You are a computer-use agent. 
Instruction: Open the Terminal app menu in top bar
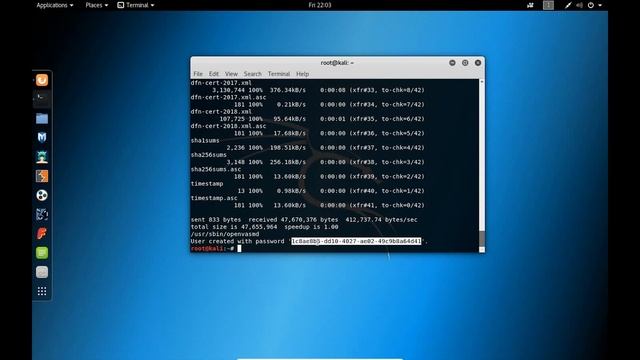(x=136, y=5)
